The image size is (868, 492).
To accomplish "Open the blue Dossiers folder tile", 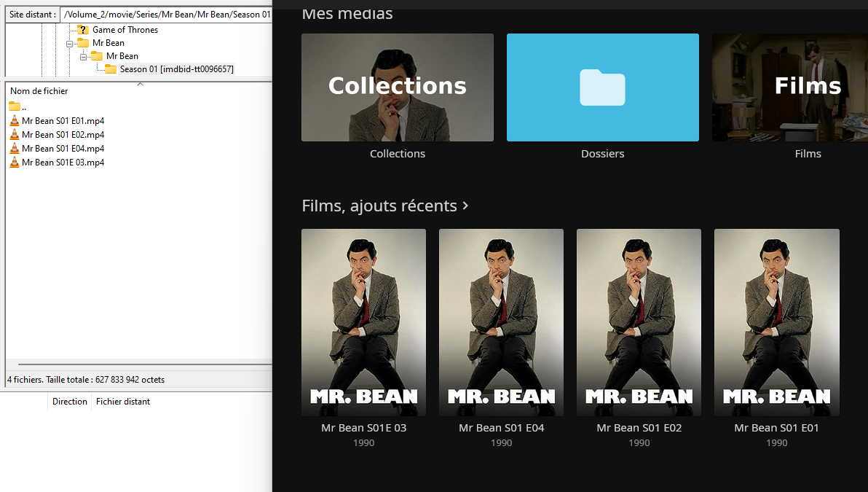I will pyautogui.click(x=602, y=87).
